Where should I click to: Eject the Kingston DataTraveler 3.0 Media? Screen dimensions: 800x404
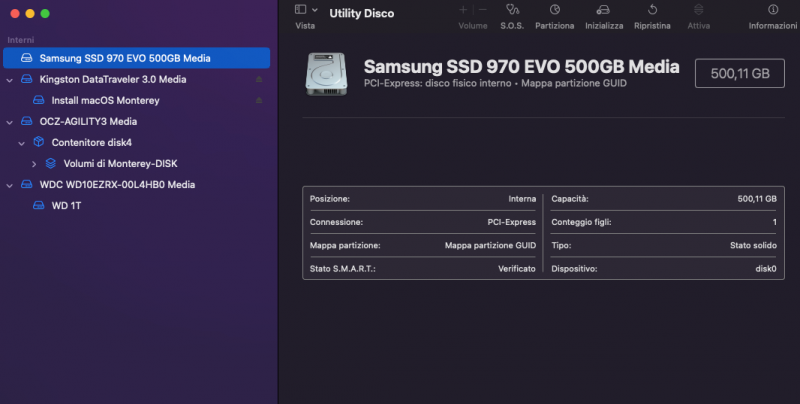260,79
